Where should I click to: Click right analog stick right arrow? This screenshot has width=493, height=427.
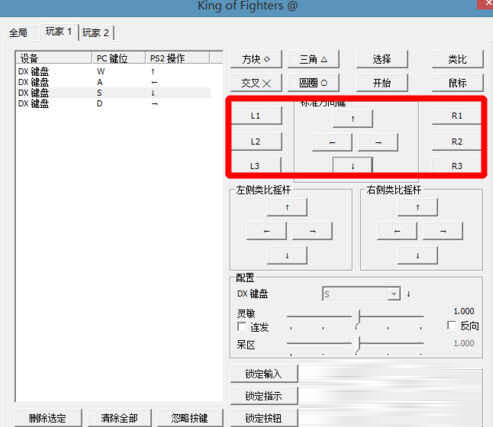tap(443, 231)
